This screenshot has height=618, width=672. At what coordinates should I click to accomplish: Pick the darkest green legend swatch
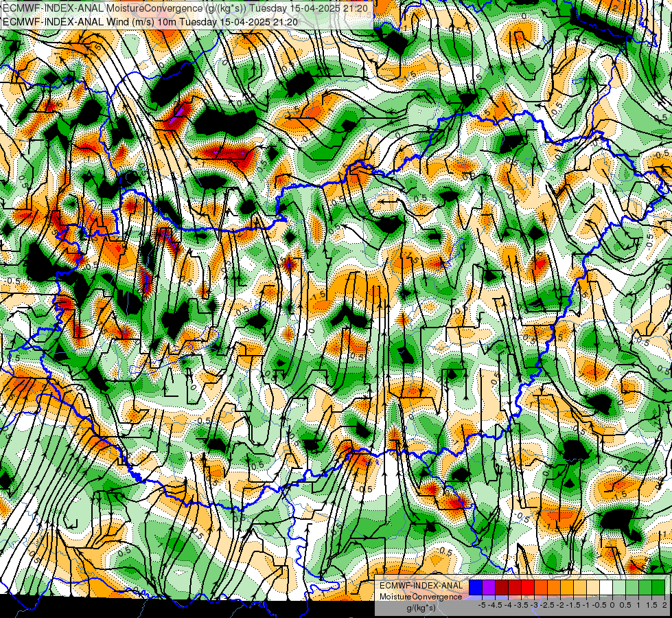(658, 588)
